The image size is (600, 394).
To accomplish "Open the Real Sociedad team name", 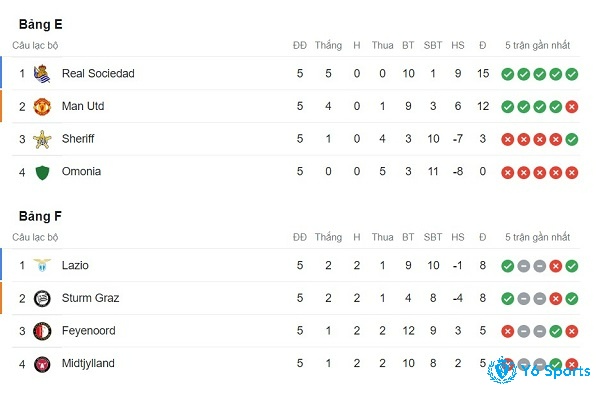I will pos(98,73).
